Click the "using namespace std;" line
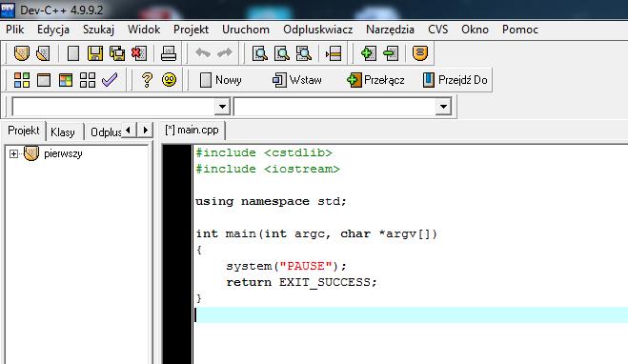This screenshot has width=628, height=364. (x=271, y=201)
